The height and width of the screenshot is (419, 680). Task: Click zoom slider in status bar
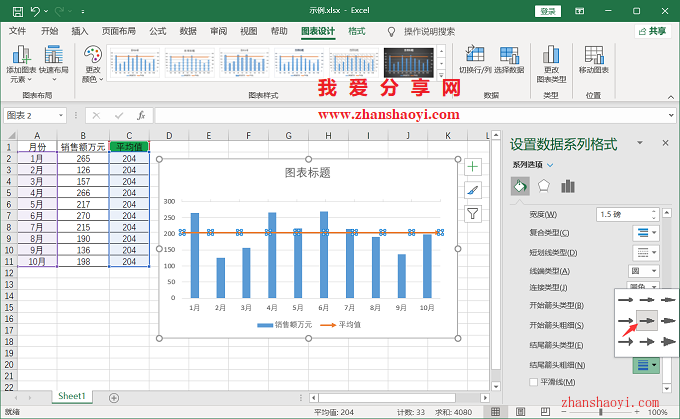coord(601,412)
